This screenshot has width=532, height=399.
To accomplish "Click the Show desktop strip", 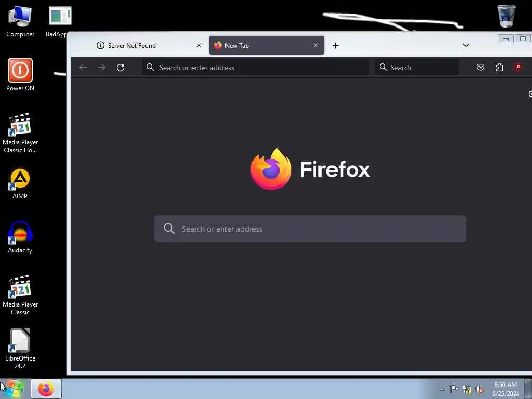I will pyautogui.click(x=528, y=389).
